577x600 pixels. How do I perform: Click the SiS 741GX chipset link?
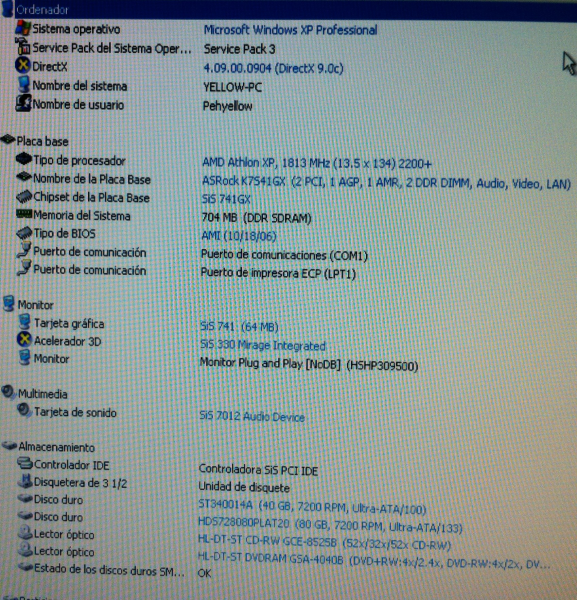pos(226,199)
